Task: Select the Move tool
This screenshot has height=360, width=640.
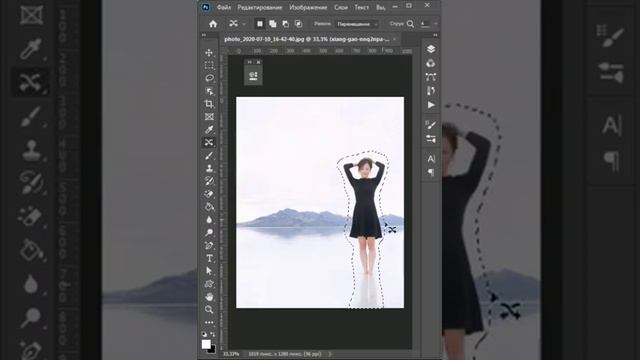Action: pos(209,53)
